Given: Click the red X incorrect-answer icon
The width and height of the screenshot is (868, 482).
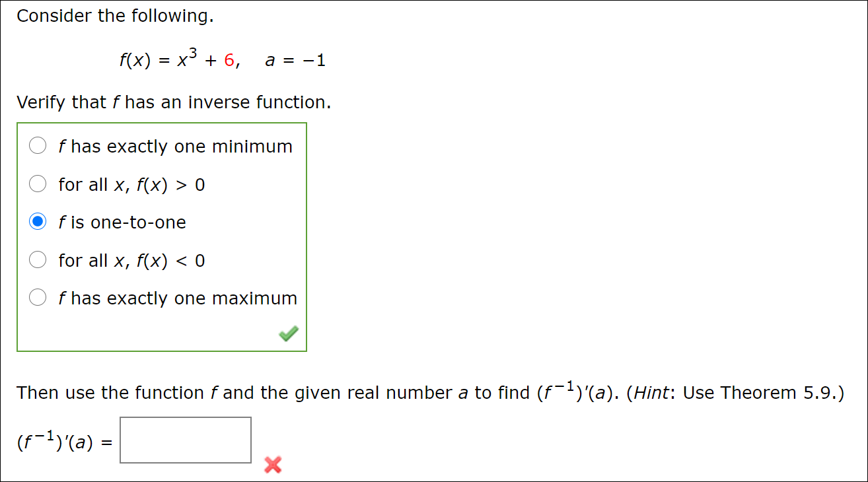Looking at the screenshot, I should (x=273, y=465).
